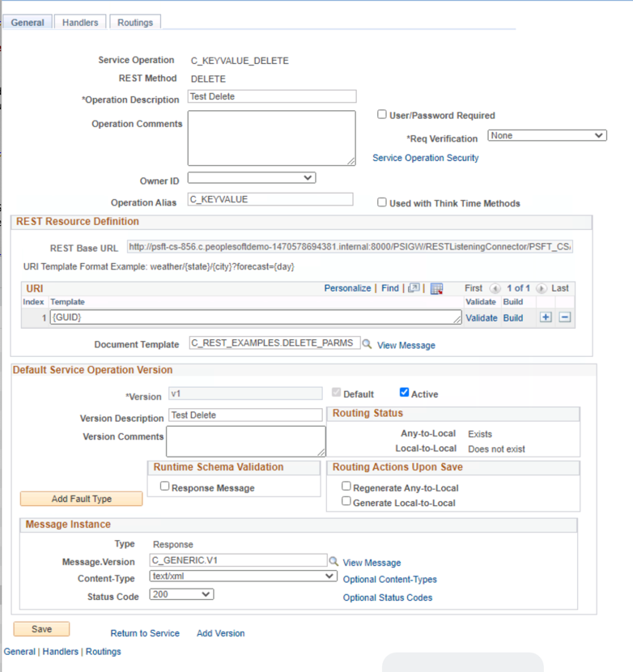The height and width of the screenshot is (672, 633).
Task: Open Owner ID dropdown
Action: coord(252,177)
